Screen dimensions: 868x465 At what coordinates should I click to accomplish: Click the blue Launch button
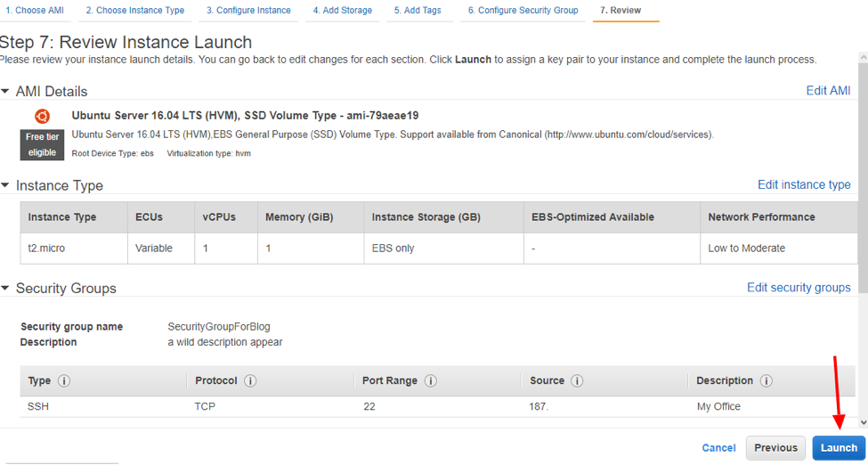pyautogui.click(x=839, y=448)
